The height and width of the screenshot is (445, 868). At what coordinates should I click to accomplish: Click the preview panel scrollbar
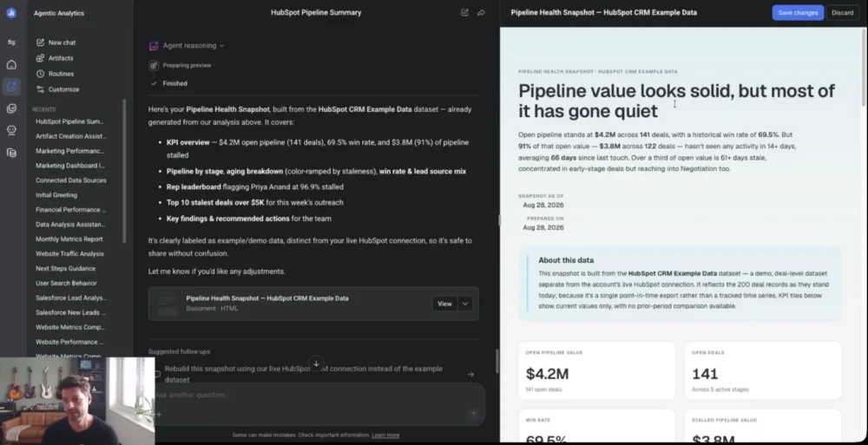[864, 67]
